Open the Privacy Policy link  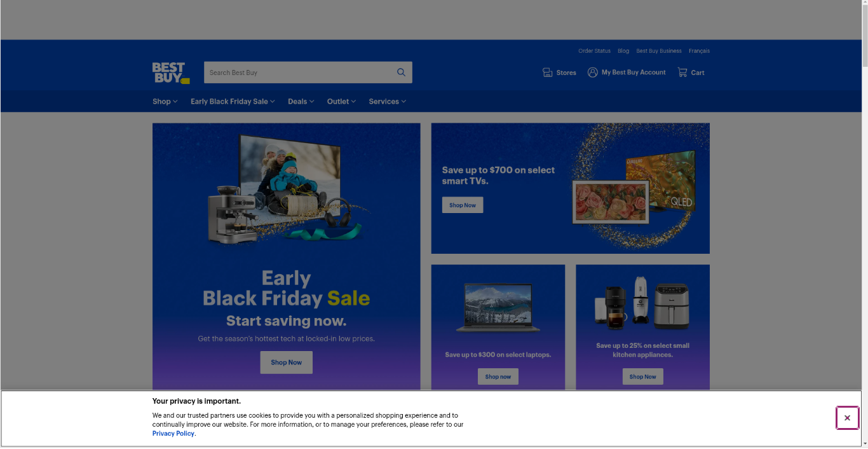click(173, 434)
